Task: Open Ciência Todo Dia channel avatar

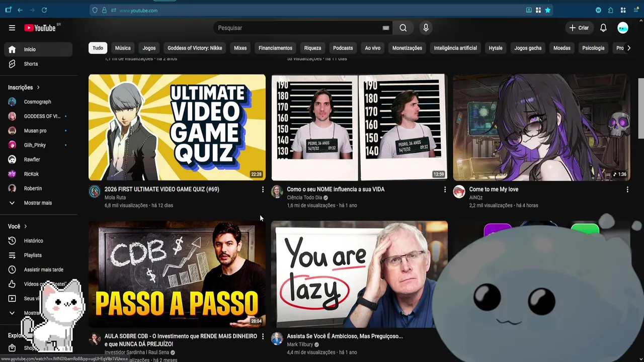Action: (277, 192)
